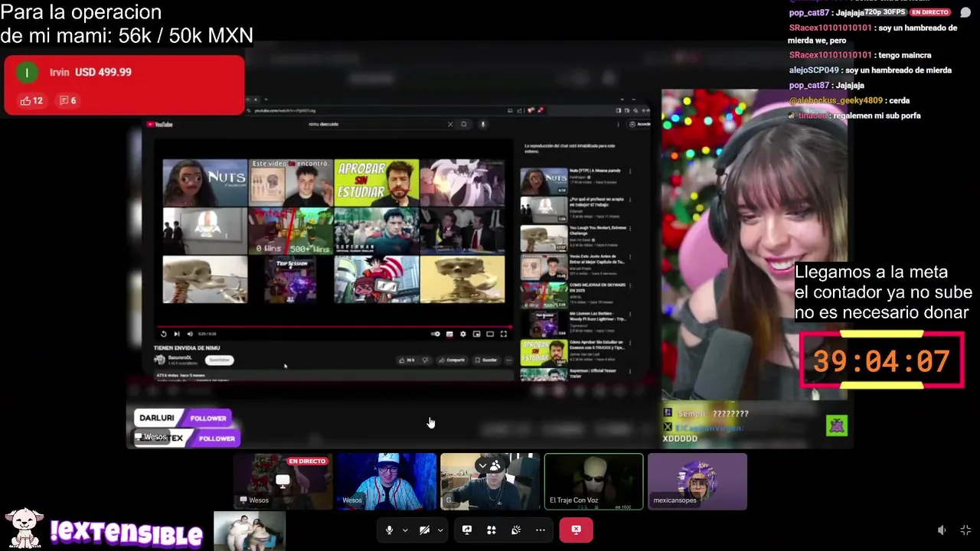
Task: Click the YouTube logo in the shared window
Action: (160, 124)
